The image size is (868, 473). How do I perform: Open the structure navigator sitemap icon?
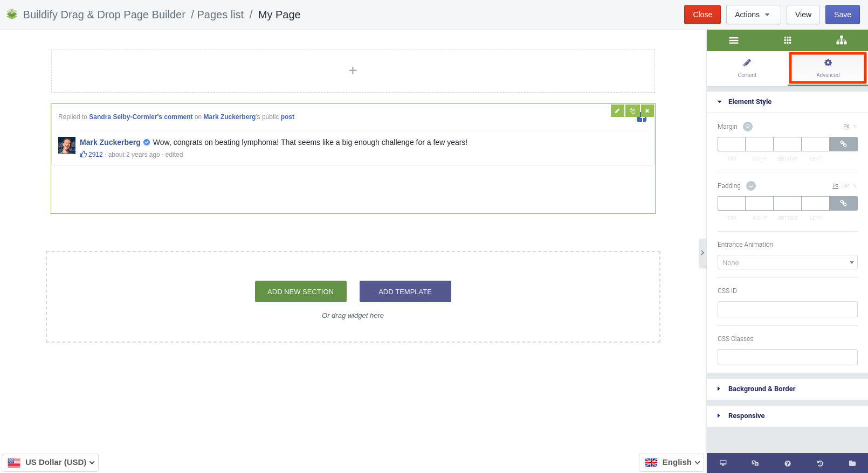pyautogui.click(x=841, y=40)
